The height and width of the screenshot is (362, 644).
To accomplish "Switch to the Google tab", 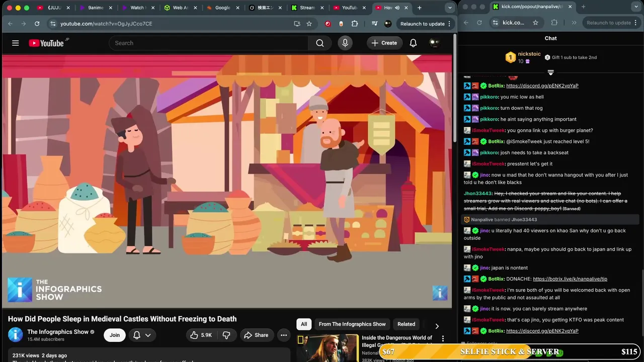I will [x=222, y=8].
